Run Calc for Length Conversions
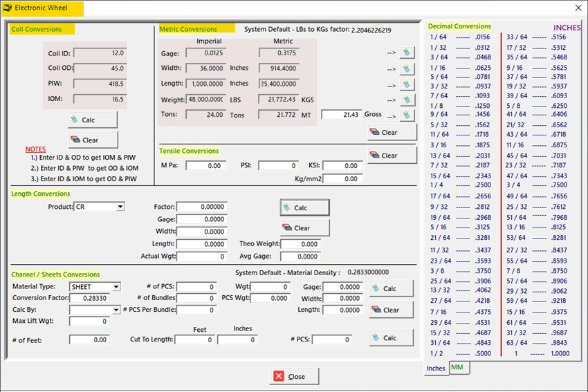 tap(304, 207)
